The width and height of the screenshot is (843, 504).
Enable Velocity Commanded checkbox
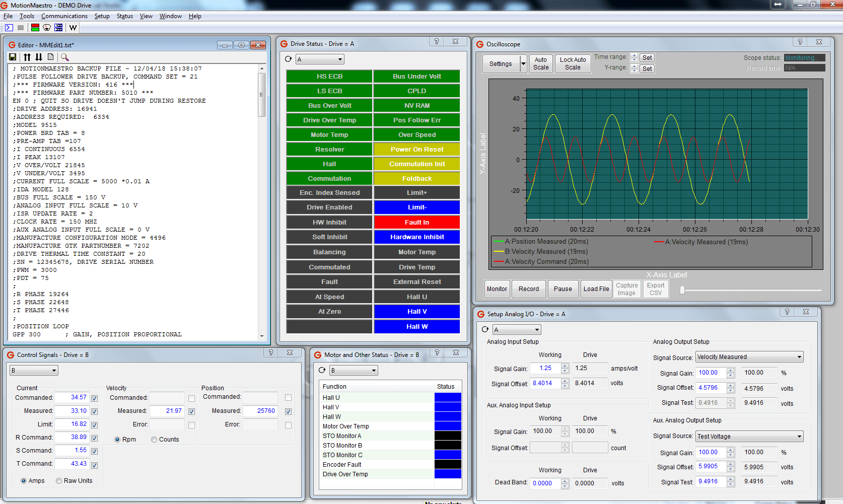tap(191, 398)
